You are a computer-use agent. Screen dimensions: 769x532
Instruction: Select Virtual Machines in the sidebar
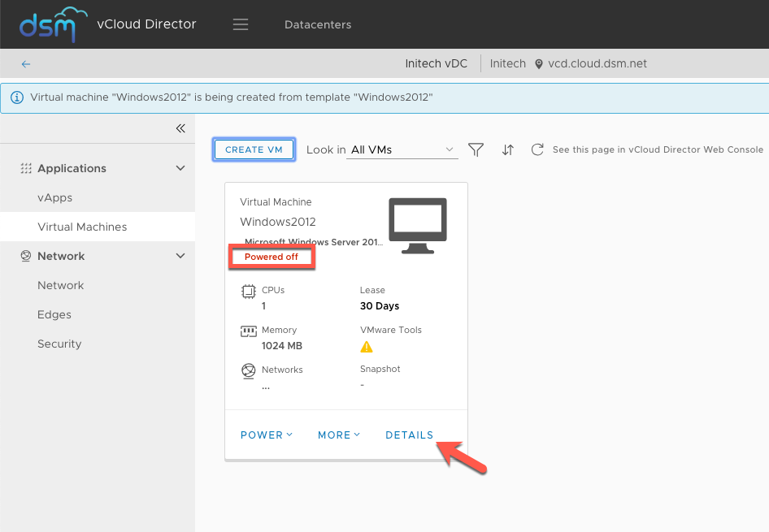(98, 227)
